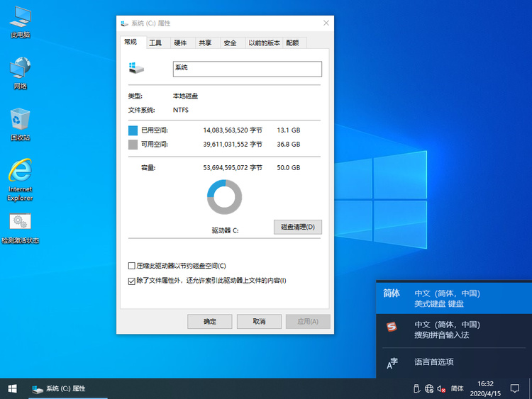532x399 pixels.
Task: Switch to the 工具 tab
Action: (155, 43)
